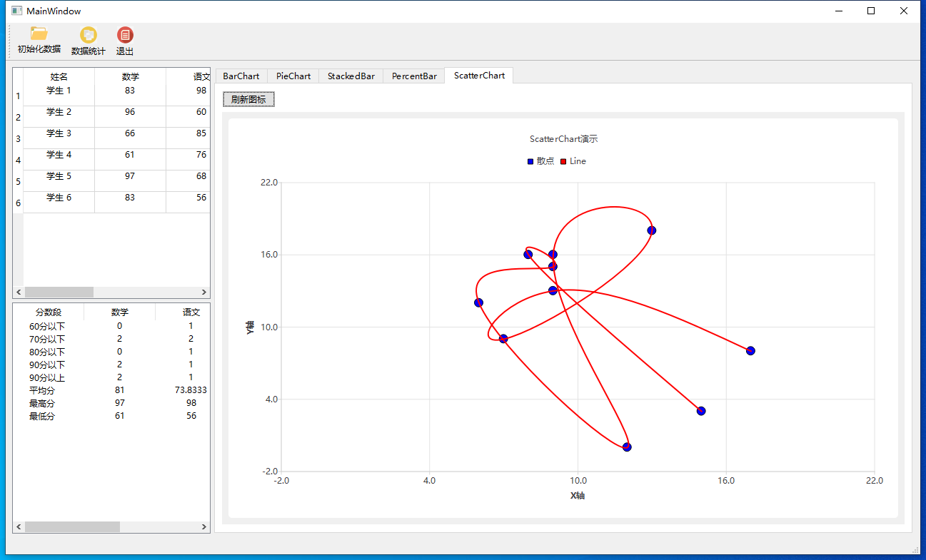Image resolution: width=926 pixels, height=560 pixels.
Task: Click the 最高分 score row
Action: pyautogui.click(x=42, y=403)
